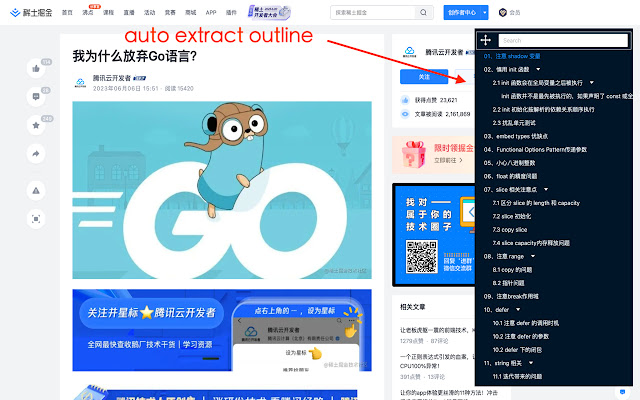Select outline item 2.3 扰乱单元测试
640x400 pixels.
click(514, 123)
